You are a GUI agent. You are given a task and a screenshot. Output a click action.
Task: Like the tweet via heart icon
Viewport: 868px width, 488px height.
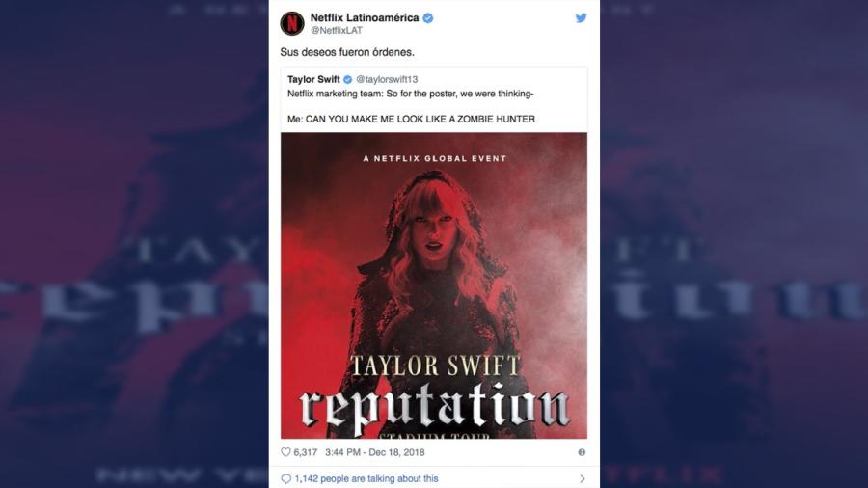285,452
